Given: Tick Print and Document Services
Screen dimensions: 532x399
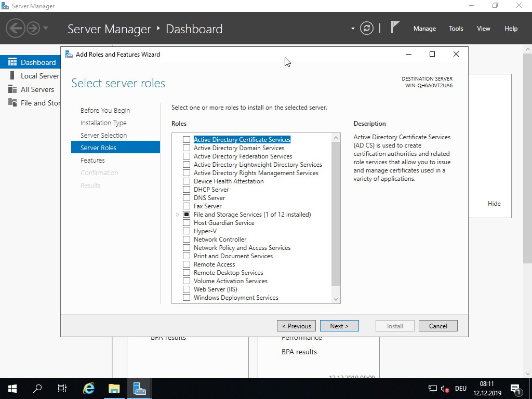Looking at the screenshot, I should pyautogui.click(x=187, y=256).
